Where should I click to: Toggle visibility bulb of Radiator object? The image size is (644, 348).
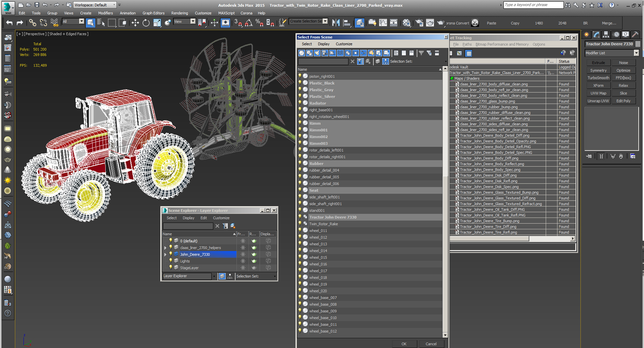pyautogui.click(x=300, y=103)
